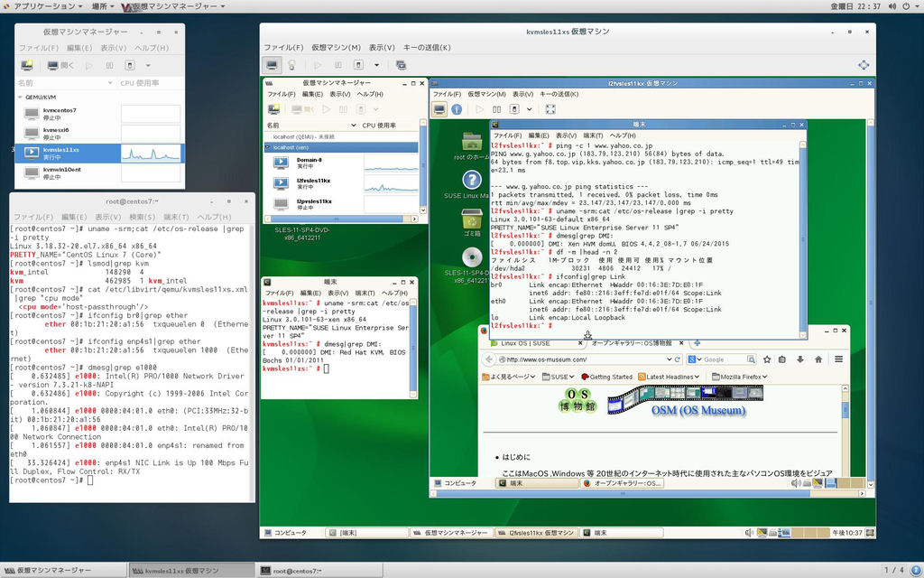Create a new VM in the host 仮想マシンマネージャー toolbar
The height and width of the screenshot is (578, 924).
point(27,65)
